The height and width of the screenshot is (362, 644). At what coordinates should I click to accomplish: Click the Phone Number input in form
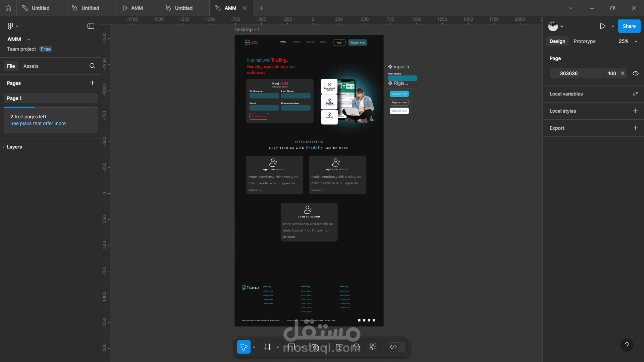[x=296, y=108]
